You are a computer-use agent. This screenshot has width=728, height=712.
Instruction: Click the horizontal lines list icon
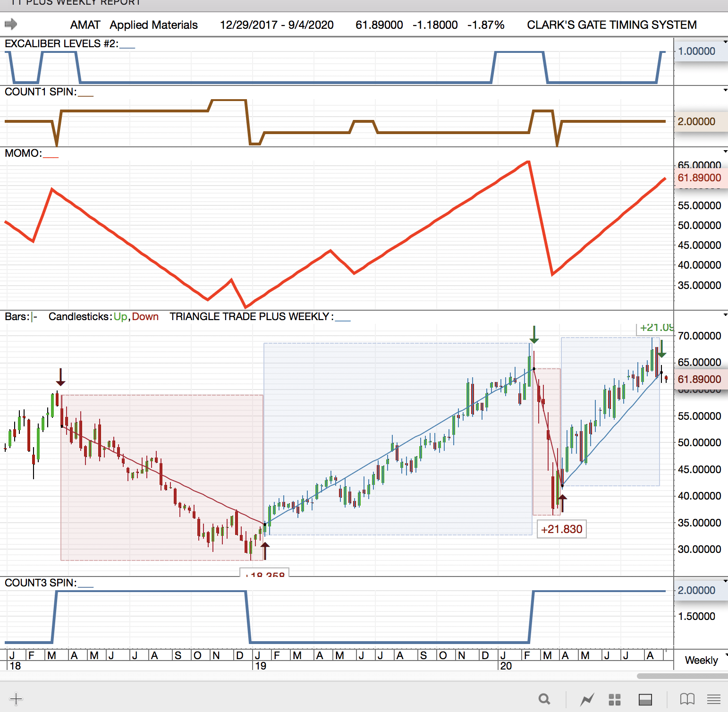point(714,699)
